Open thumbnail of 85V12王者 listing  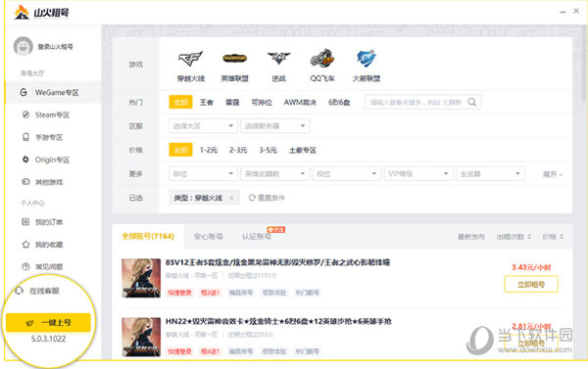[x=141, y=278]
